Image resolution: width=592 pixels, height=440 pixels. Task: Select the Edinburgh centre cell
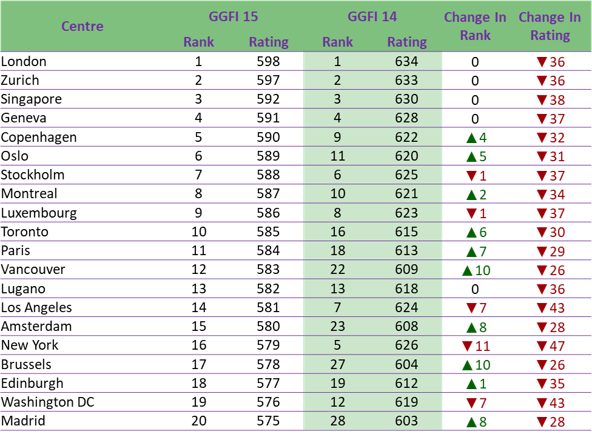click(x=32, y=383)
